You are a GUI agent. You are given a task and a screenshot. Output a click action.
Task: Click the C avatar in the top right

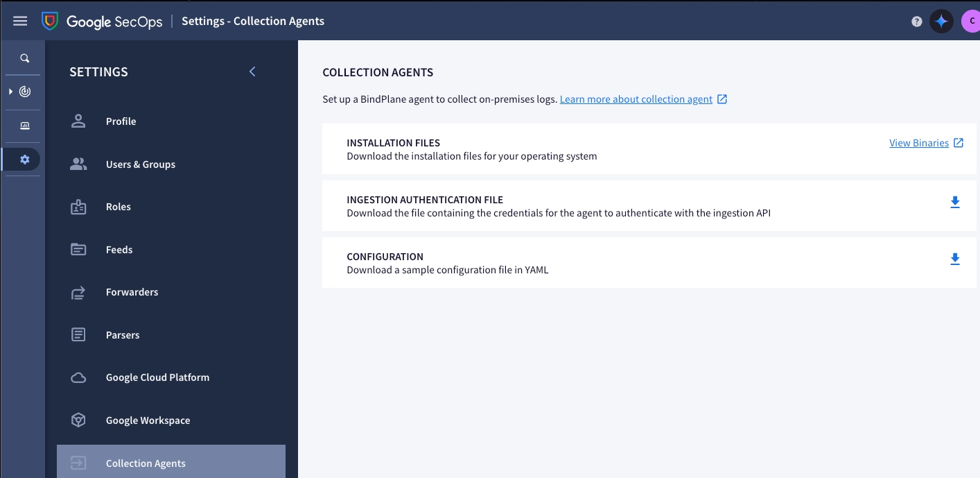[972, 21]
